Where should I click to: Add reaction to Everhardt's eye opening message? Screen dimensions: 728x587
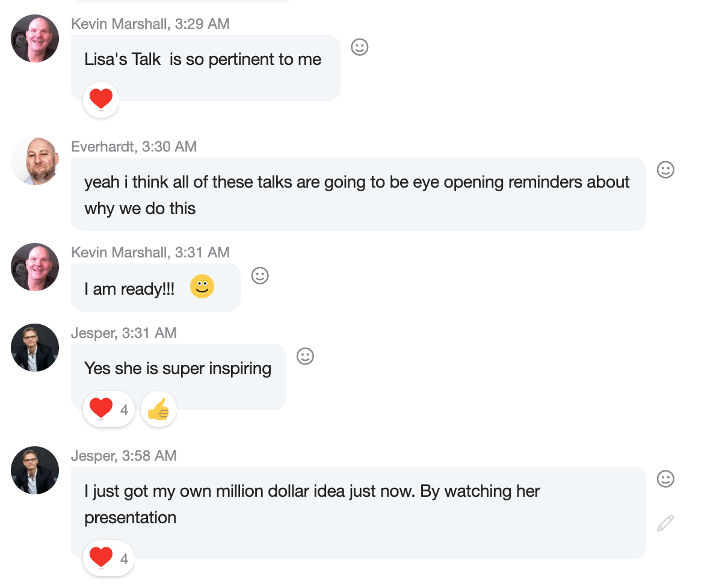click(665, 170)
